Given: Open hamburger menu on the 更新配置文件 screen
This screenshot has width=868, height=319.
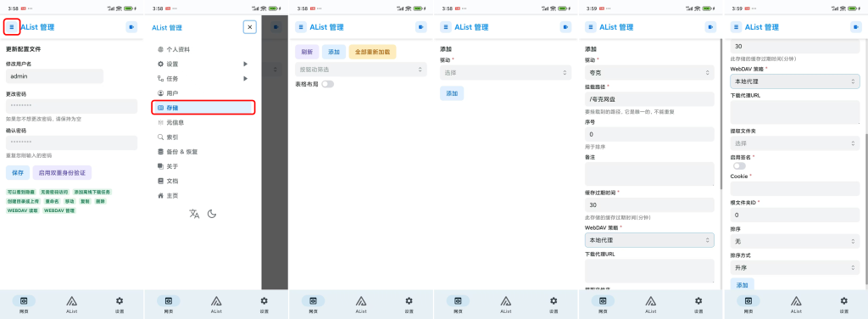Looking at the screenshot, I should click(12, 26).
